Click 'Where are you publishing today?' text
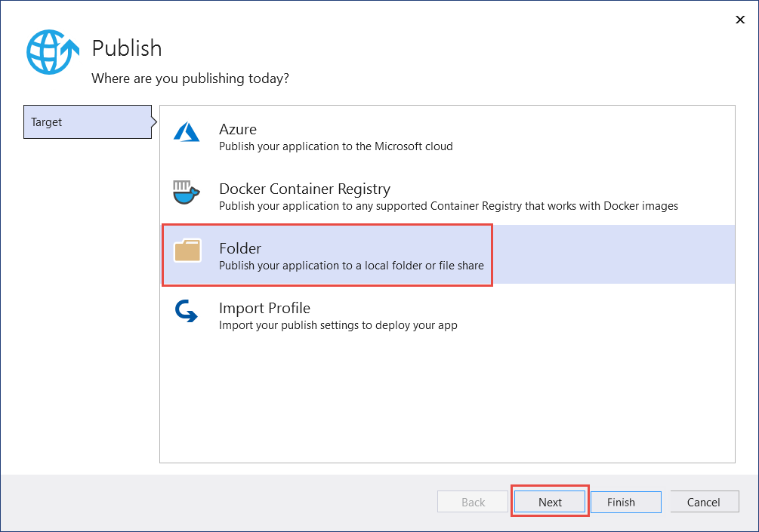The width and height of the screenshot is (759, 532). click(190, 78)
